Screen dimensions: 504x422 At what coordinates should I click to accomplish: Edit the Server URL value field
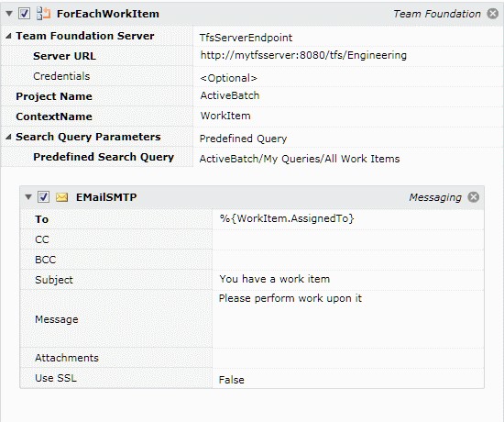click(348, 56)
